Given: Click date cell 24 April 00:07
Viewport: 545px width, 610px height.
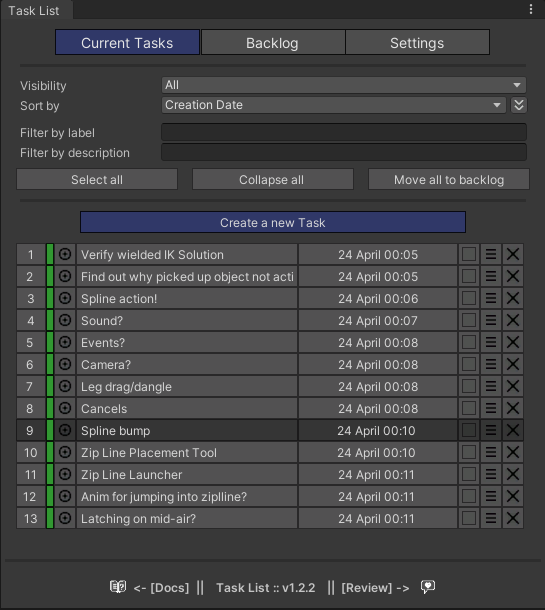Looking at the screenshot, I should [x=378, y=320].
